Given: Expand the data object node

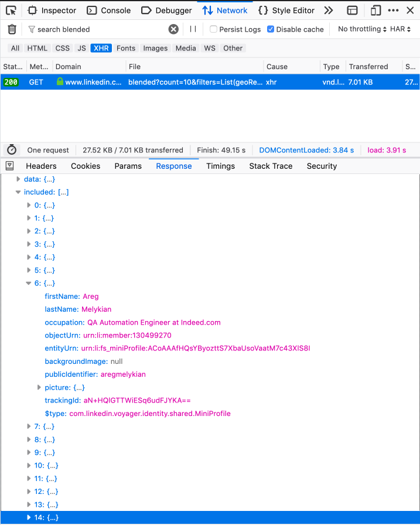Looking at the screenshot, I should [x=18, y=179].
